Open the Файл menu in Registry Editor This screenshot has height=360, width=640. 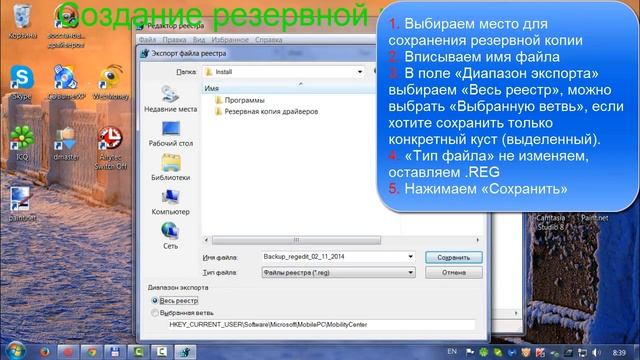[147, 40]
